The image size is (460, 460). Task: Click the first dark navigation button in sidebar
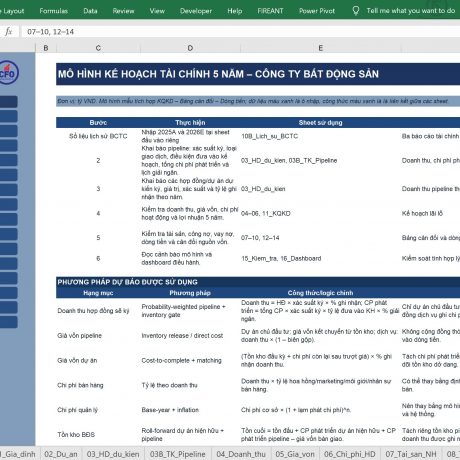pyautogui.click(x=9, y=102)
